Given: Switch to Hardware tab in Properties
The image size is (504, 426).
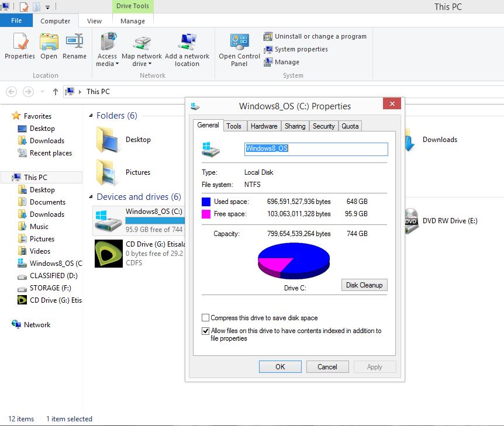Looking at the screenshot, I should pyautogui.click(x=264, y=126).
